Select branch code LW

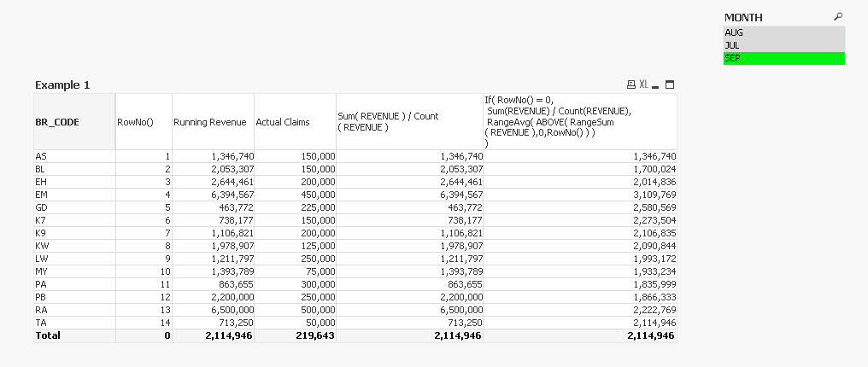coord(74,259)
